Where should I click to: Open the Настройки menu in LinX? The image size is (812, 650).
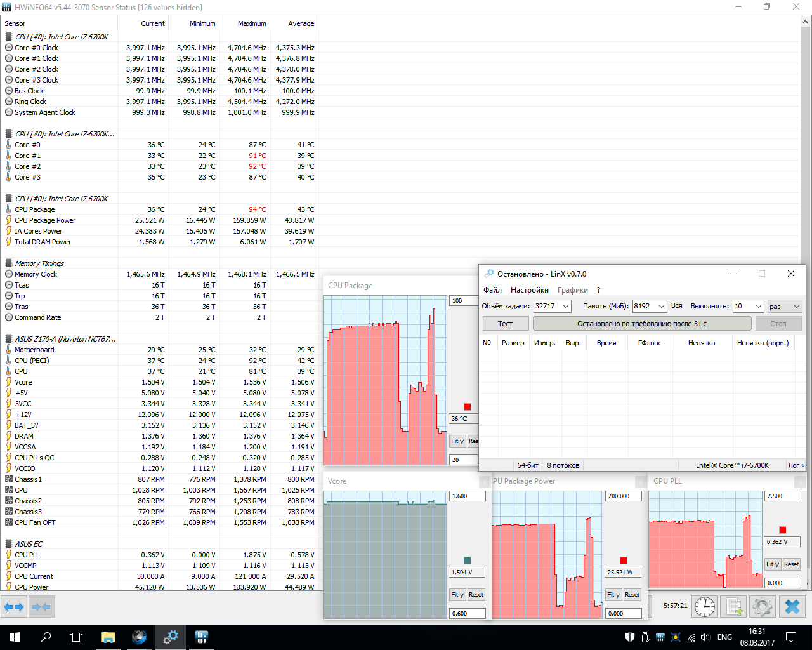pos(530,290)
